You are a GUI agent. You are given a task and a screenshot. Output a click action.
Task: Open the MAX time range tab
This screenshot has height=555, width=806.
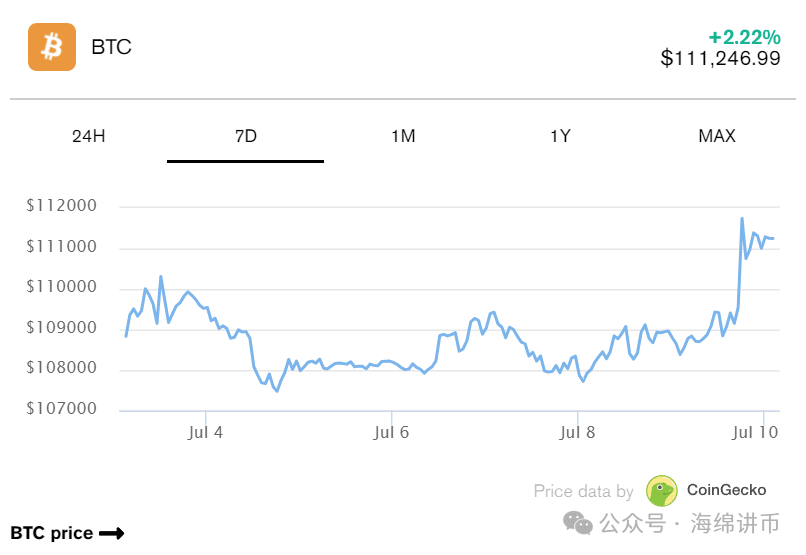717,136
